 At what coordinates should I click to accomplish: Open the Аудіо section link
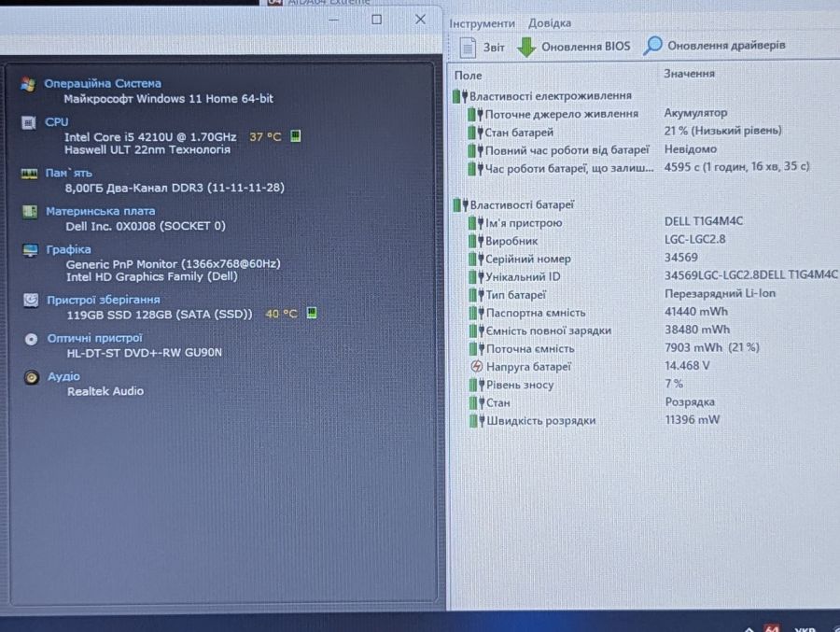[63, 376]
